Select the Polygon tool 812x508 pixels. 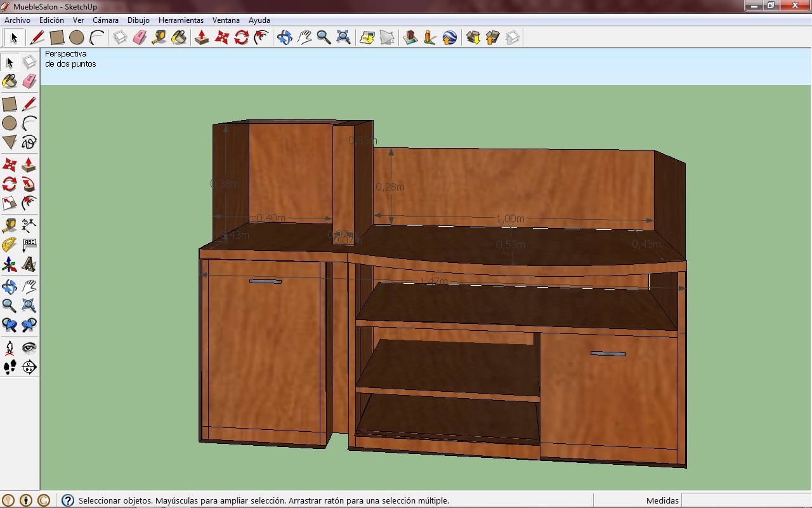(x=10, y=142)
